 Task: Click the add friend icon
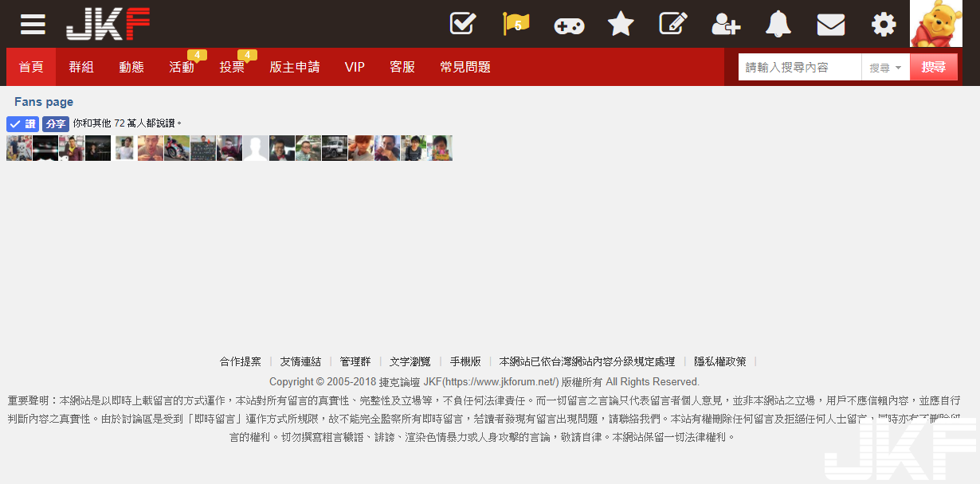click(726, 25)
